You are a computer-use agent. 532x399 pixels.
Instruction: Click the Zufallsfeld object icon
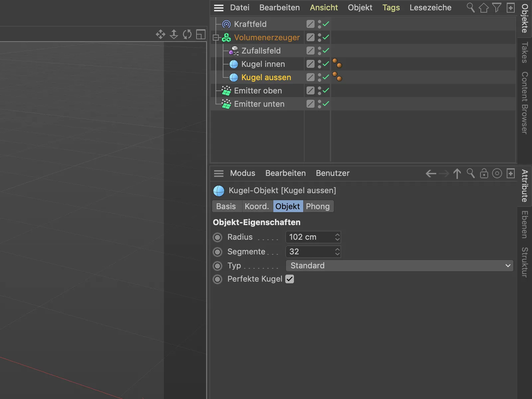pyautogui.click(x=234, y=51)
